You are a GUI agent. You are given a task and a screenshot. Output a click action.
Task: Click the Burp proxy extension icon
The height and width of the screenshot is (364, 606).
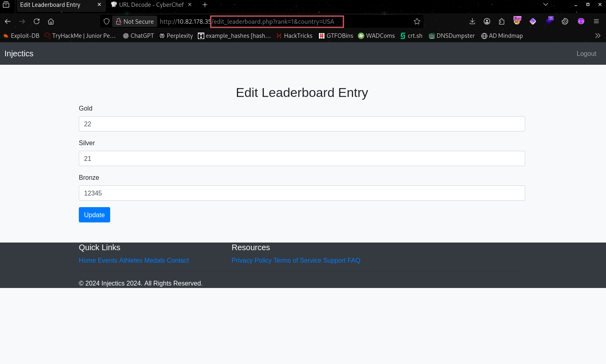[x=517, y=21]
